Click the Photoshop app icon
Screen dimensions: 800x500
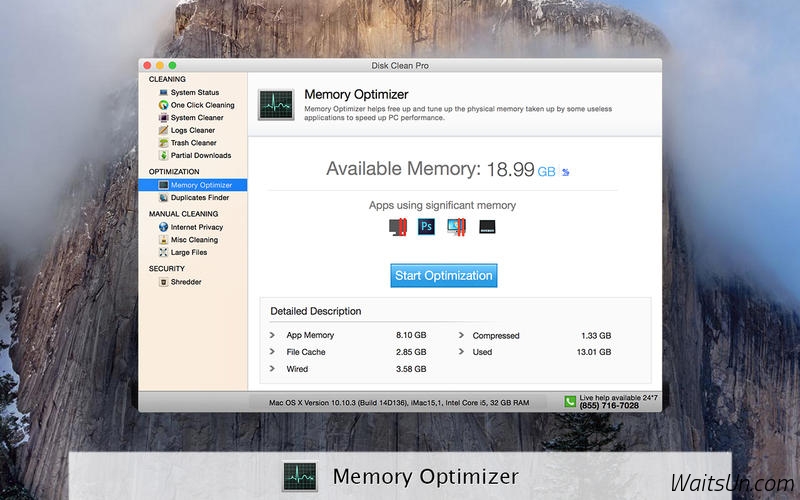click(x=427, y=227)
